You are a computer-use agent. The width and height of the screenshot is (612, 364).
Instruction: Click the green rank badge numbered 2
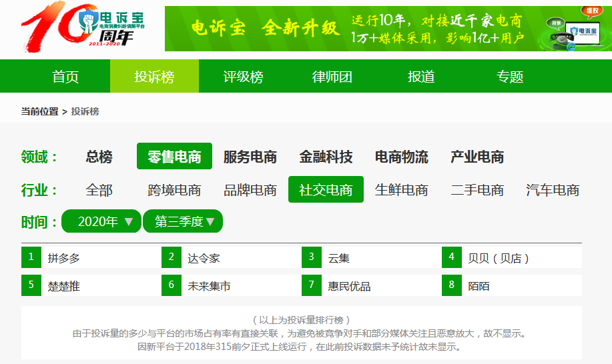click(x=172, y=257)
